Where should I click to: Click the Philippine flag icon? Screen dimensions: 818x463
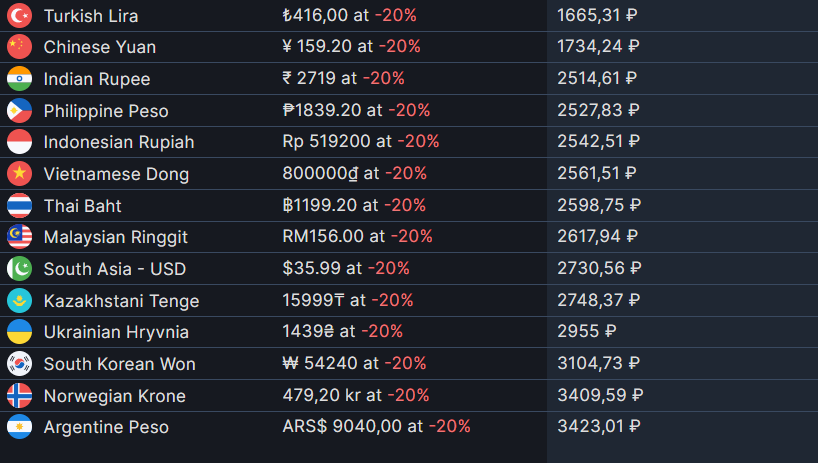click(19, 111)
